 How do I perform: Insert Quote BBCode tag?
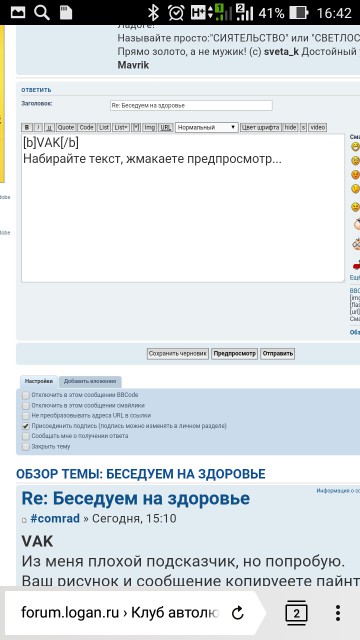click(x=66, y=127)
